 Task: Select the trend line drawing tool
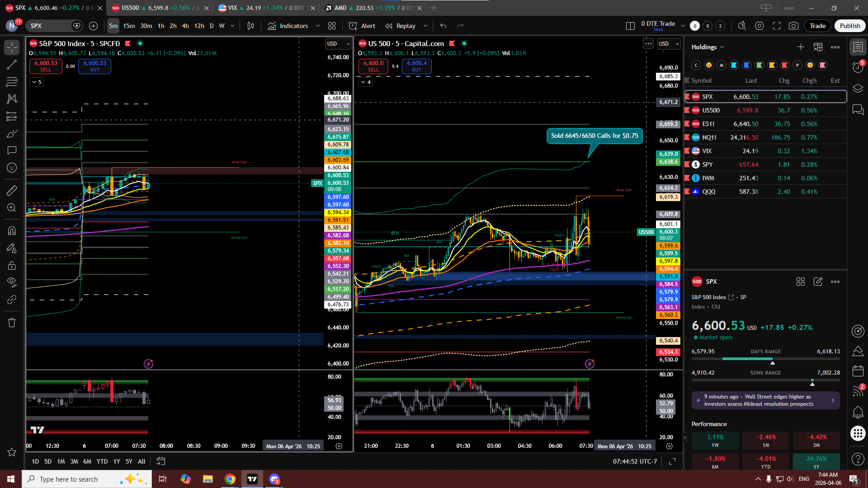click(x=12, y=65)
